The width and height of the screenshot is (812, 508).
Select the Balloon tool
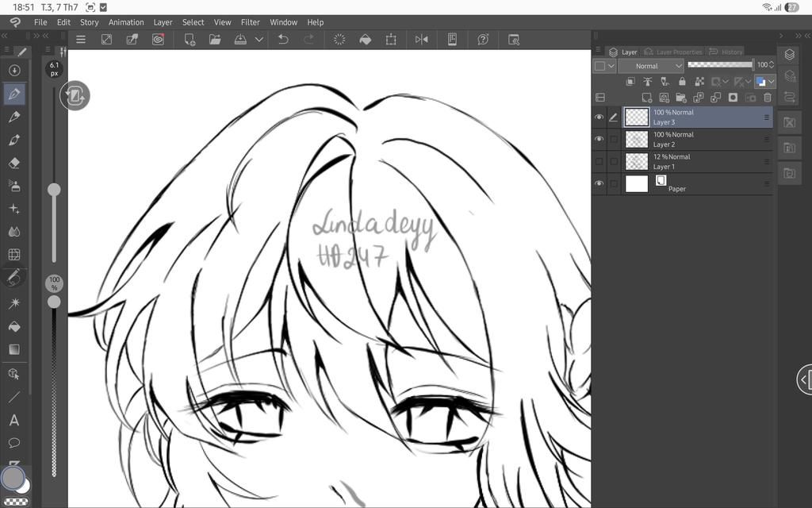point(14,443)
